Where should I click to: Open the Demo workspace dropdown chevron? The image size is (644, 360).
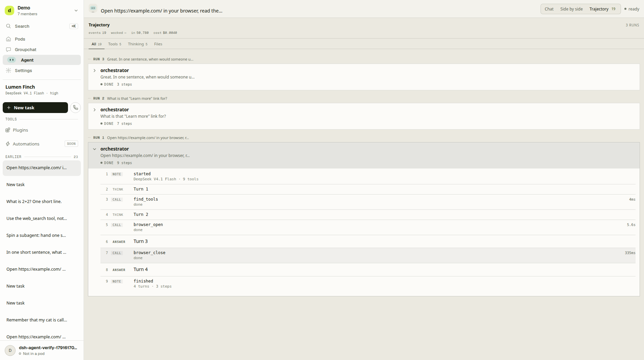coord(76,10)
